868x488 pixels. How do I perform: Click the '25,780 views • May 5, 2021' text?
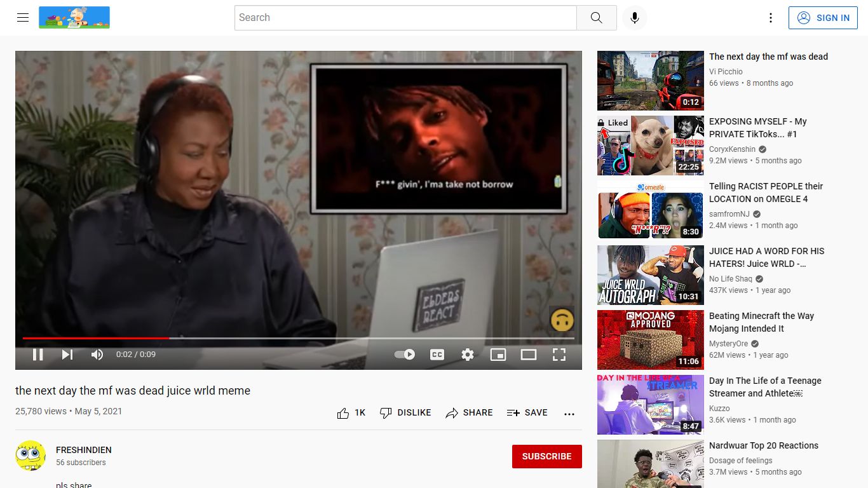69,411
